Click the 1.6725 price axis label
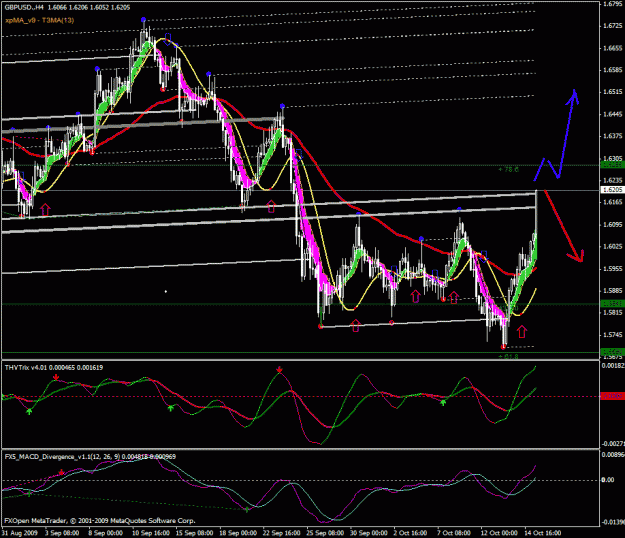 coord(613,26)
